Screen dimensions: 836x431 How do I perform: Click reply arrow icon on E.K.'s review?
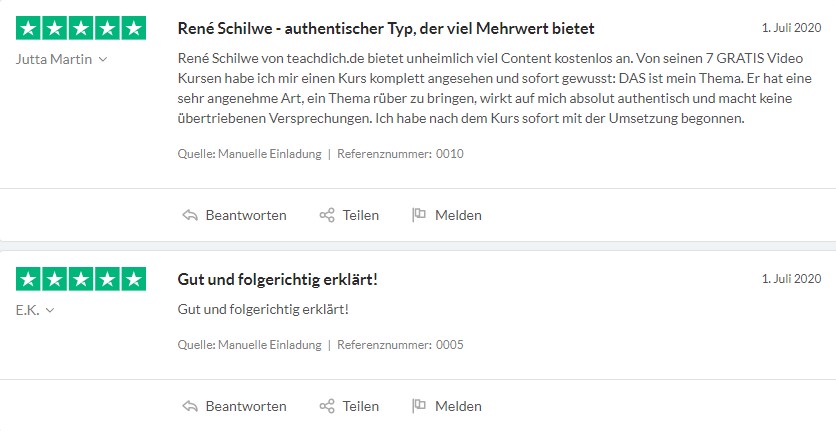click(190, 406)
